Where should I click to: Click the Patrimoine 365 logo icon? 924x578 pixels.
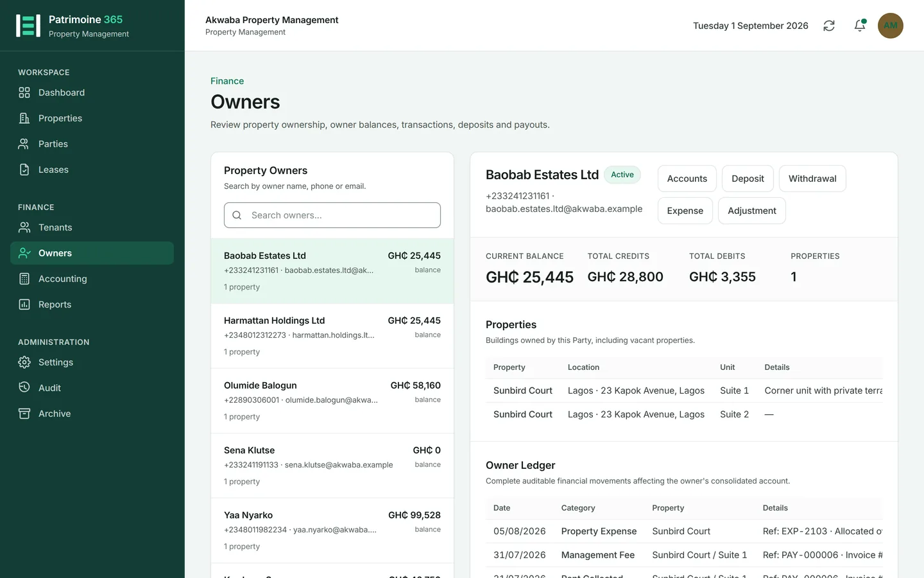coord(28,26)
